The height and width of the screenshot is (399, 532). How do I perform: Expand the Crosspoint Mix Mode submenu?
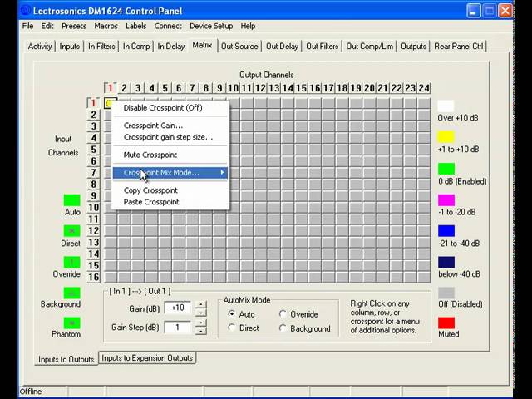(170, 173)
